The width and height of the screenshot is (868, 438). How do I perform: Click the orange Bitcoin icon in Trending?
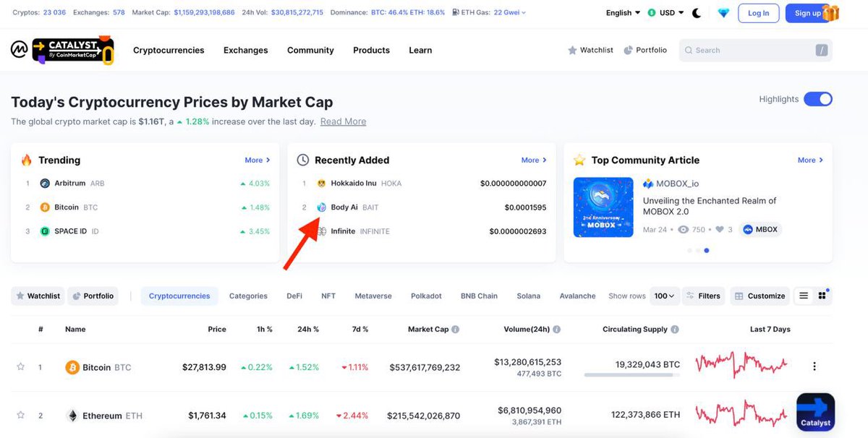(x=45, y=207)
